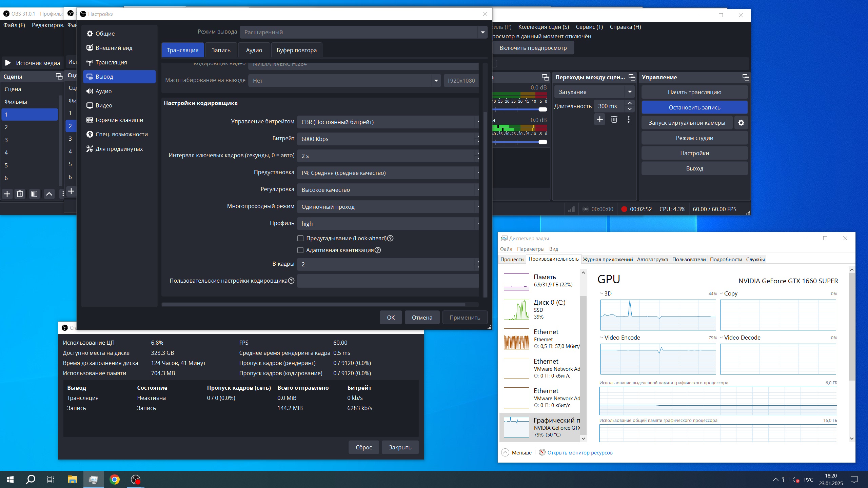Click the add scene plus icon

[x=7, y=194]
